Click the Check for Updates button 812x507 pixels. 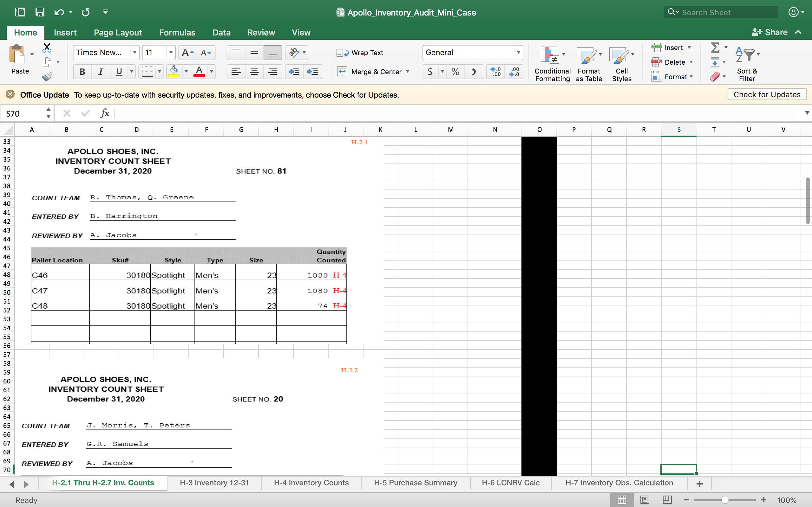pos(767,94)
